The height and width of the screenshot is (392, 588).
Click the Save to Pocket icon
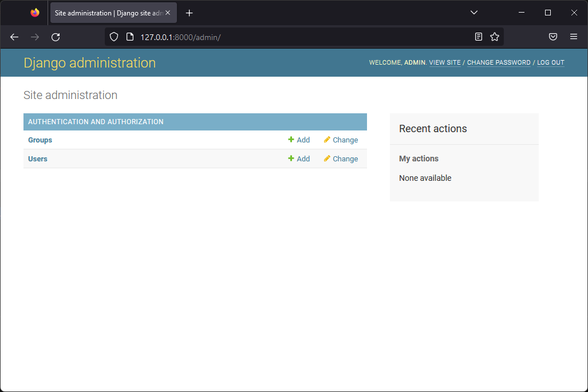click(x=553, y=37)
